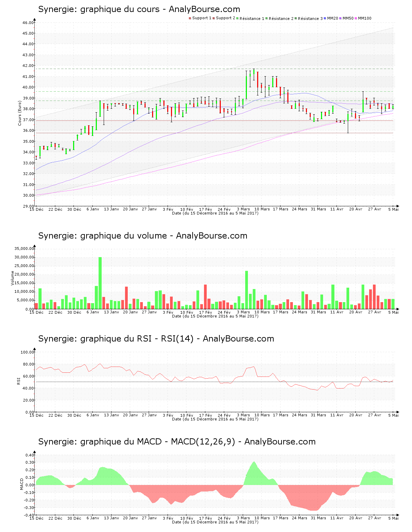
Task: Click "20 Janv" date under the MACD chart
Action: coord(130,518)
